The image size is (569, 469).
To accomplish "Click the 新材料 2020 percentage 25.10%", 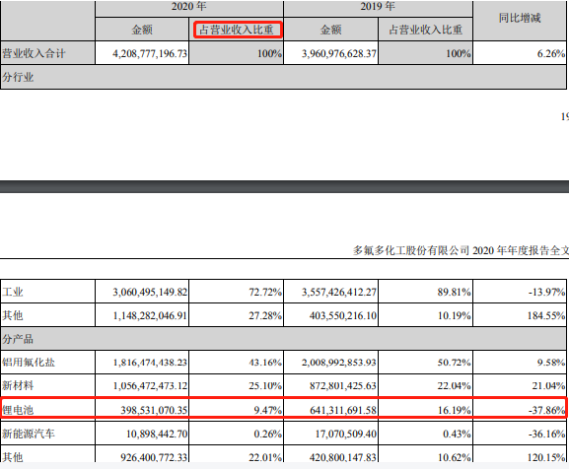I will (265, 386).
